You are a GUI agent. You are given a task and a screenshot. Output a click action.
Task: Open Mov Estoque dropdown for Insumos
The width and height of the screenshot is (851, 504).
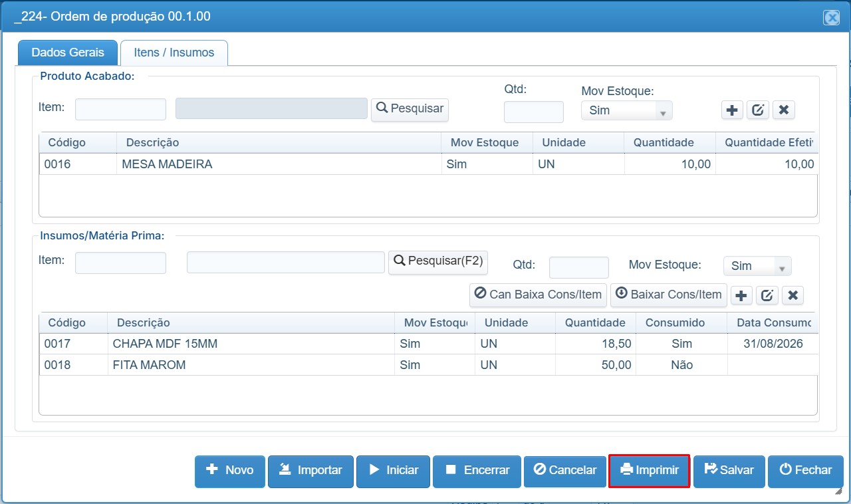pyautogui.click(x=757, y=266)
